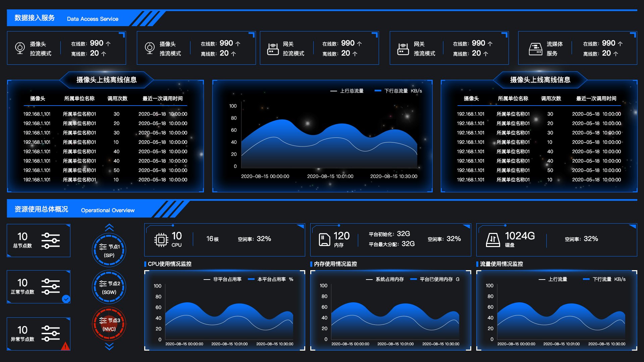Sort right table by 所属单位名称 column
The height and width of the screenshot is (362, 644).
pos(513,99)
